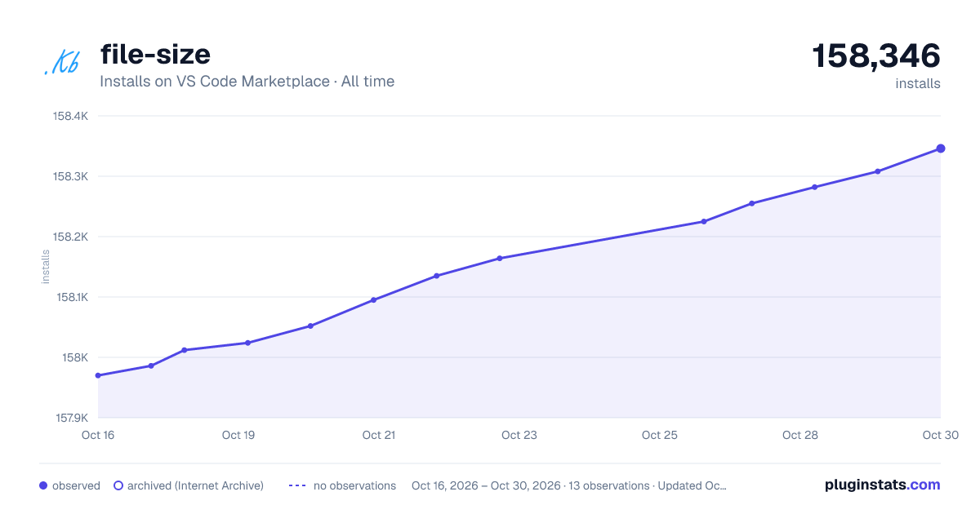The height and width of the screenshot is (514, 980).
Task: Click the Oct 21 x-axis label
Action: (379, 435)
